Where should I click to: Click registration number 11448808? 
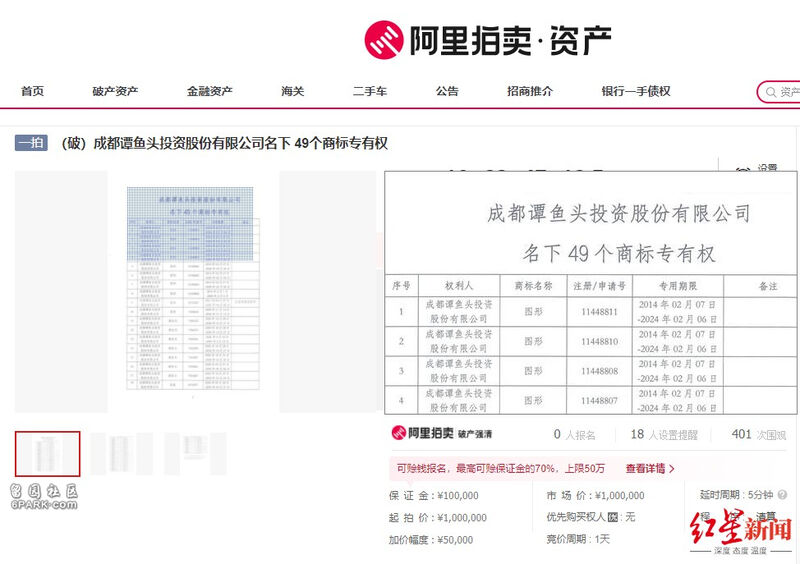click(x=599, y=371)
